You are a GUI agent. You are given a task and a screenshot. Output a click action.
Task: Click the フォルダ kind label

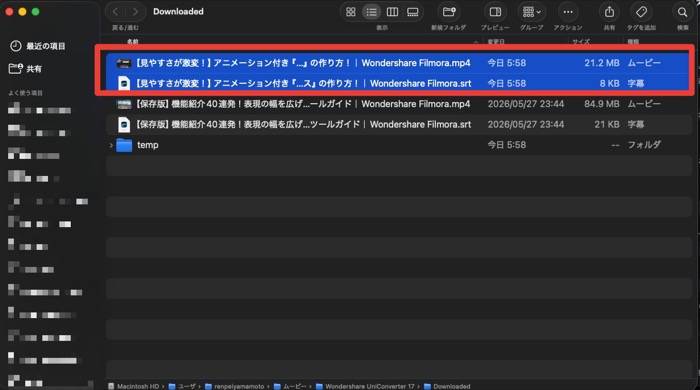click(x=644, y=145)
